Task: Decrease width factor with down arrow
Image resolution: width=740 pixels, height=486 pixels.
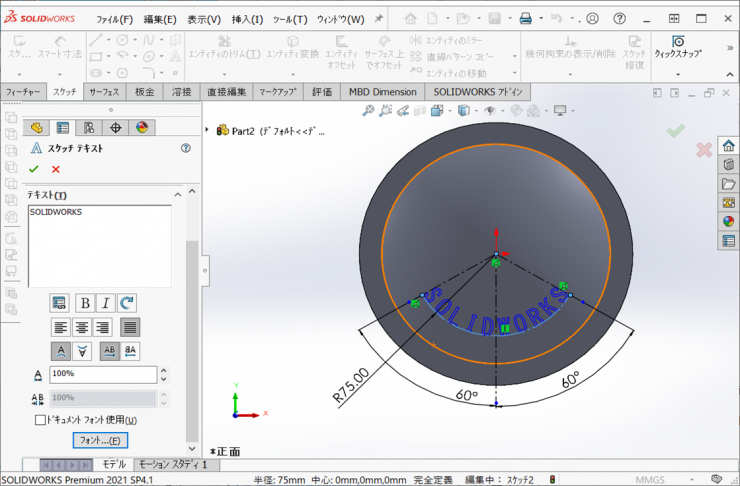Action: click(164, 379)
